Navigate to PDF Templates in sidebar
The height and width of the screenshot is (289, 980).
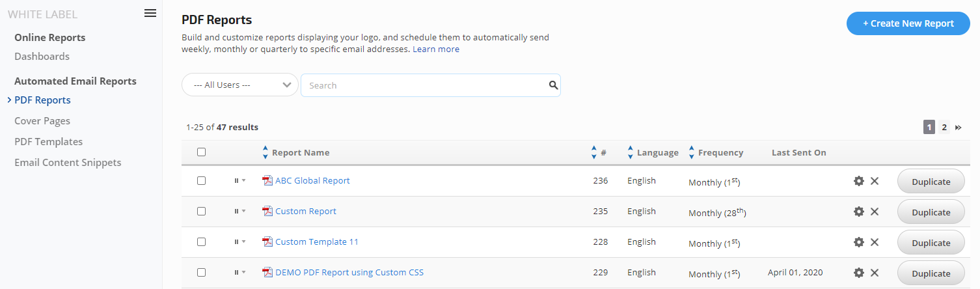tap(49, 142)
